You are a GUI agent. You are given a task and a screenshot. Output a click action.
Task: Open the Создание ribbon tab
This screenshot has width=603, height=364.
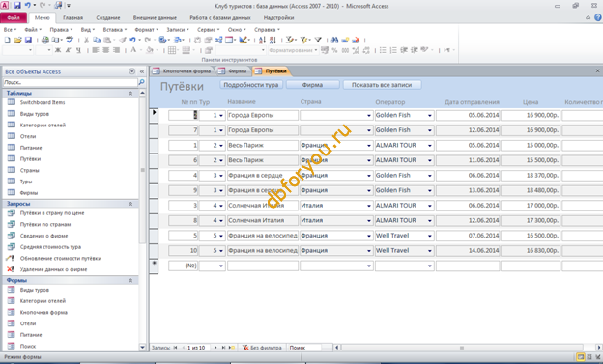(x=108, y=17)
